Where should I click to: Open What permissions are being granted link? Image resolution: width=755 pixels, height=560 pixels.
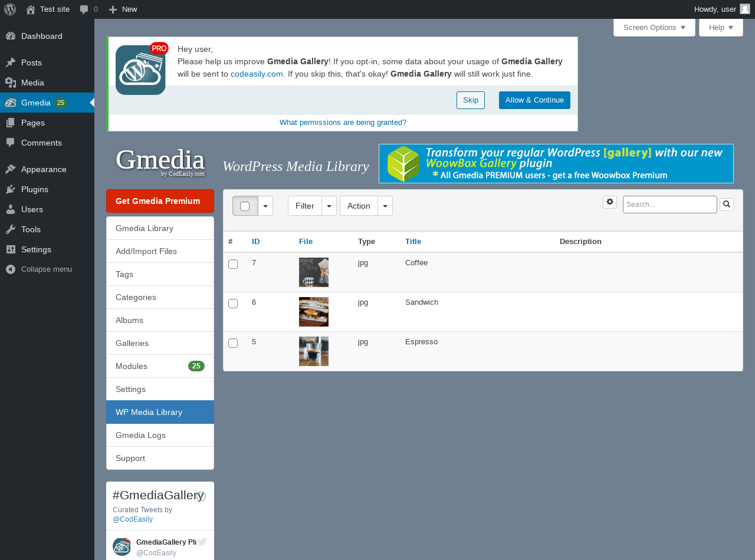(x=343, y=123)
